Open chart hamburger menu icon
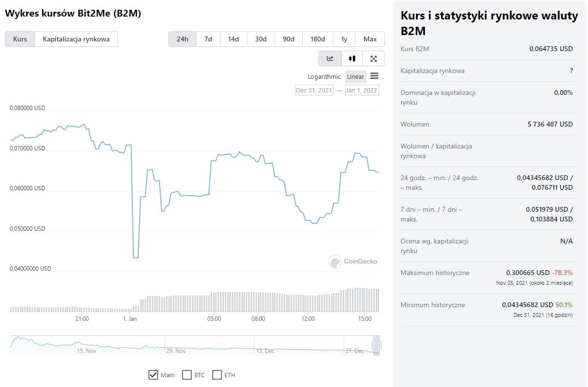This screenshot has height=387, width=588. coord(374,76)
